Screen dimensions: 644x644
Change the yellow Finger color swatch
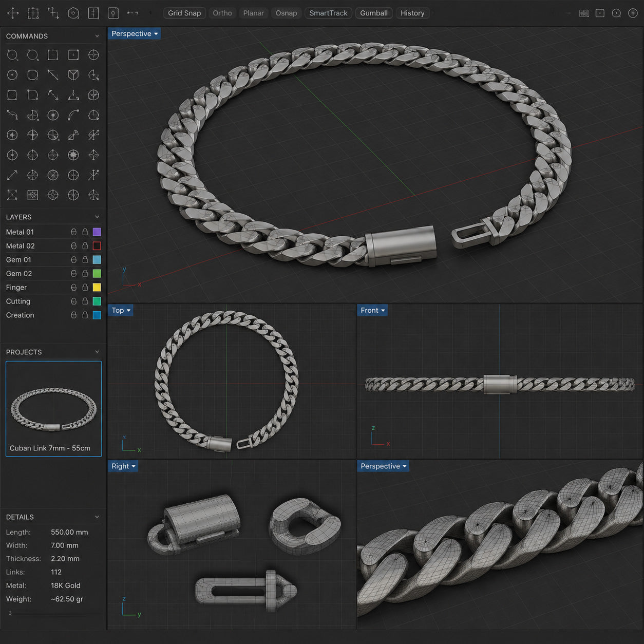coord(97,288)
